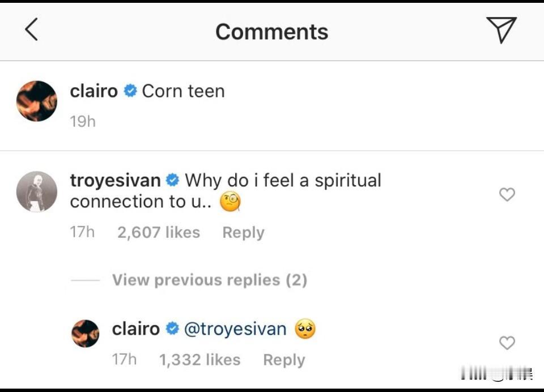Tap the verified badge before the @troyesivan mention
The width and height of the screenshot is (544, 392).
tap(172, 329)
